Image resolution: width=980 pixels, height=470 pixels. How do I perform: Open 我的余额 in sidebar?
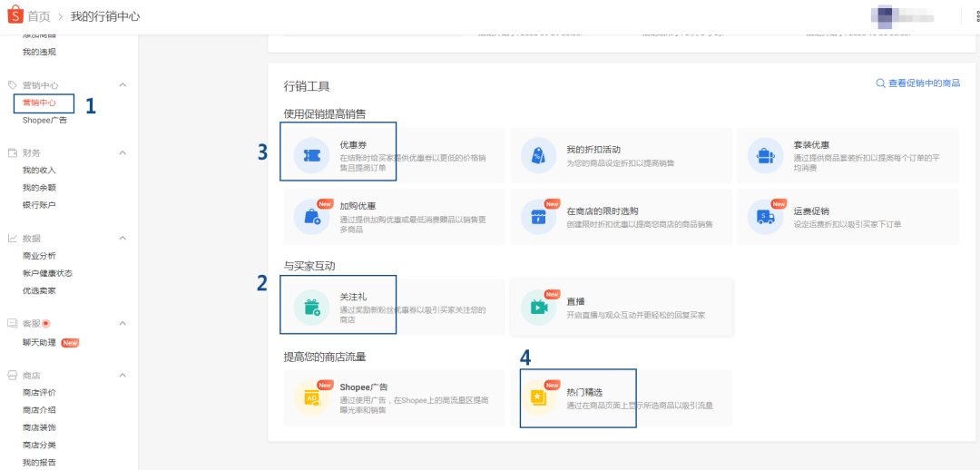coord(39,188)
